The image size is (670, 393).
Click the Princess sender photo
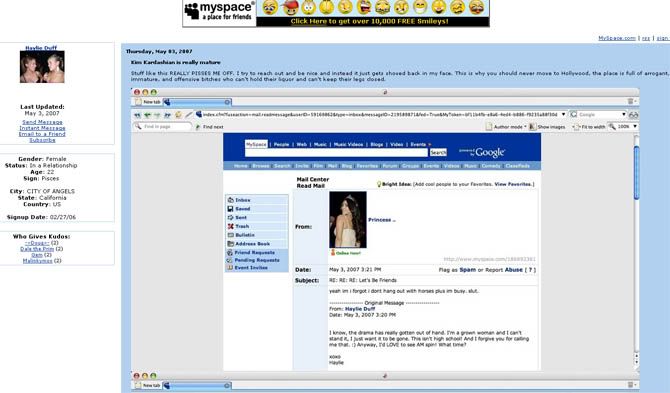(348, 220)
